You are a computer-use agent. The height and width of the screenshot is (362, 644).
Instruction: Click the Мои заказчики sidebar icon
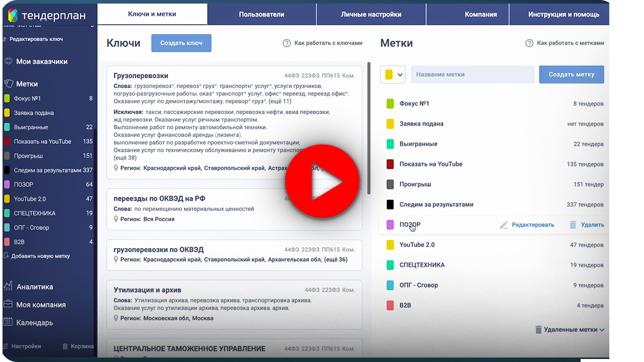click(8, 61)
